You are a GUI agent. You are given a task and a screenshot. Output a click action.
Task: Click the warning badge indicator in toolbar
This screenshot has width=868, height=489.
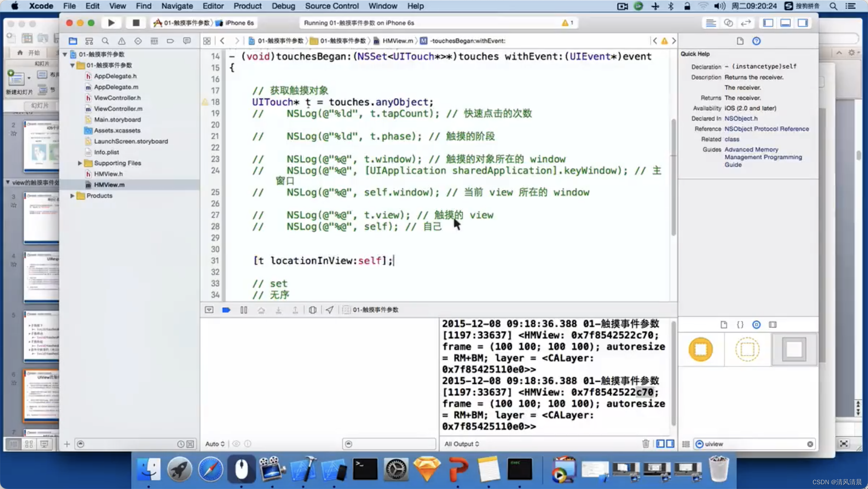(566, 23)
